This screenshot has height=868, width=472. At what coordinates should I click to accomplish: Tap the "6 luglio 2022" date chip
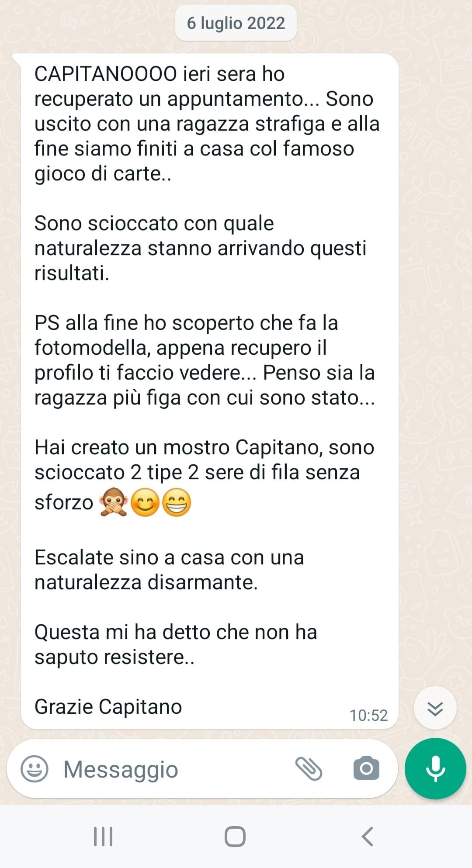pyautogui.click(x=236, y=23)
